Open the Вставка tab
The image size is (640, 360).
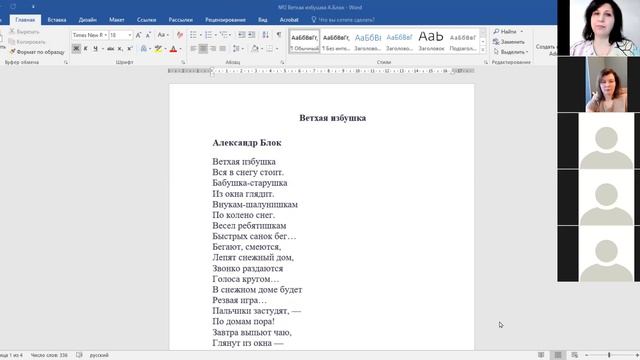[x=57, y=20]
